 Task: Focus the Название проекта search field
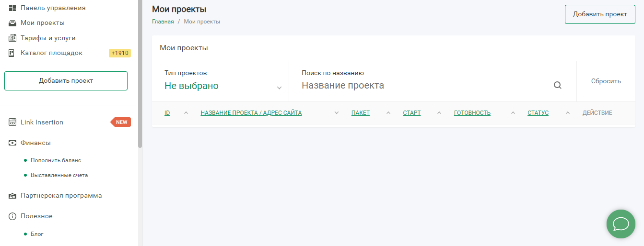(424, 86)
